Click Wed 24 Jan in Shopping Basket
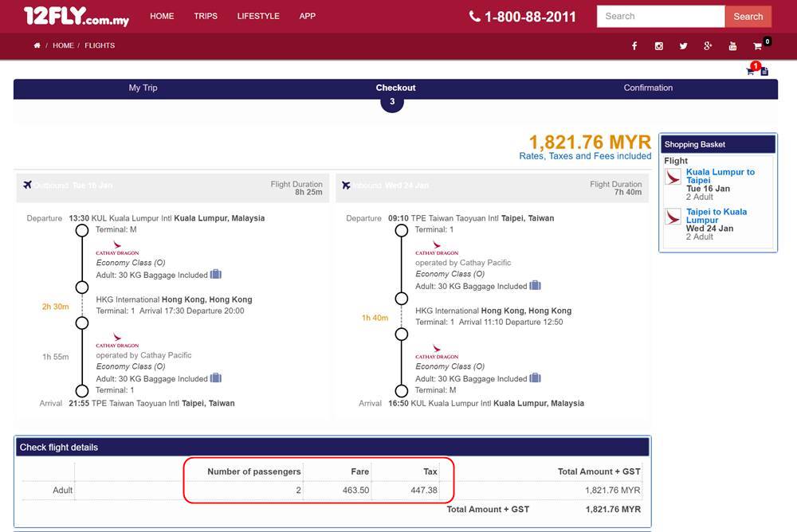 coord(709,229)
